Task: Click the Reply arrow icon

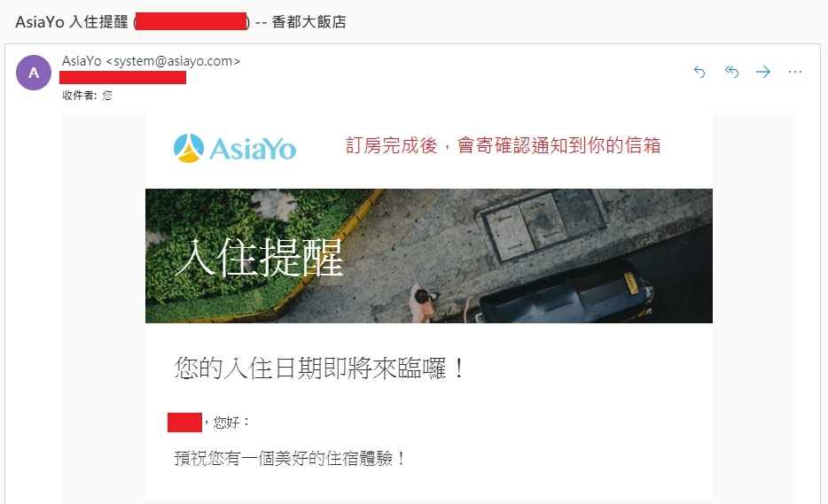Action: pos(699,72)
